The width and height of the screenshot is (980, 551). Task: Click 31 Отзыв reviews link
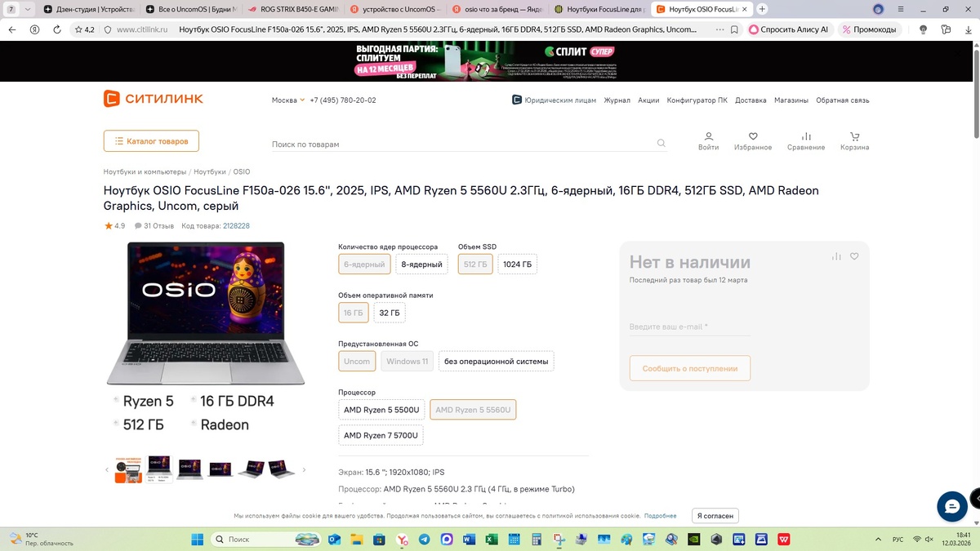pos(154,226)
